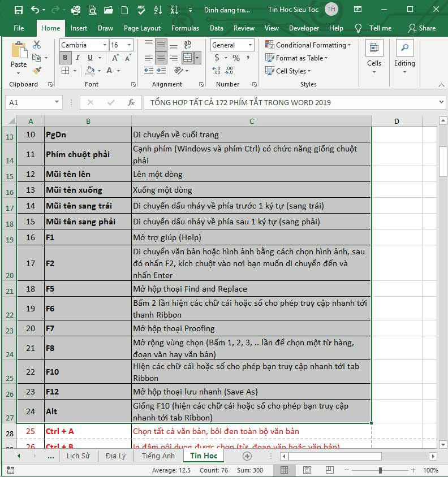Switch to Page Layout view in status bar
The width and height of the screenshot is (448, 477).
[307, 470]
